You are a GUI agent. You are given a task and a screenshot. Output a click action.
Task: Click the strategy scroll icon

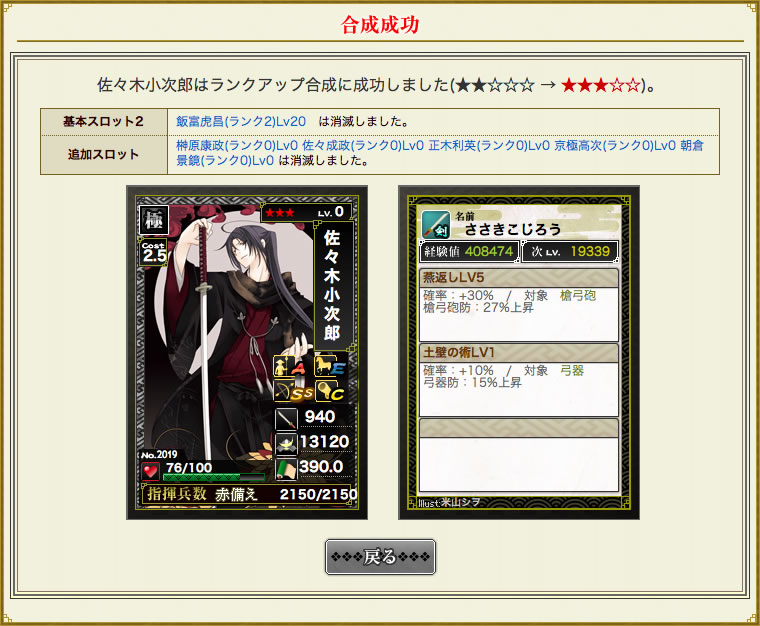click(x=286, y=469)
